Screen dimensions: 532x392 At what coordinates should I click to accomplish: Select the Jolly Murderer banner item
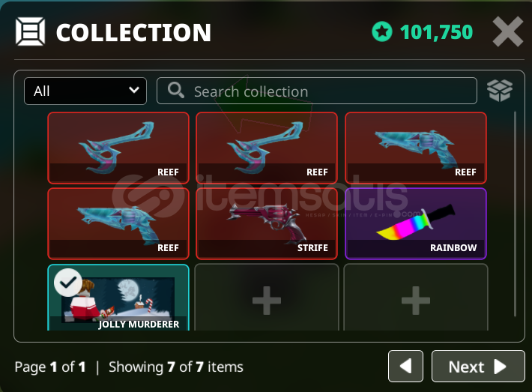click(118, 298)
